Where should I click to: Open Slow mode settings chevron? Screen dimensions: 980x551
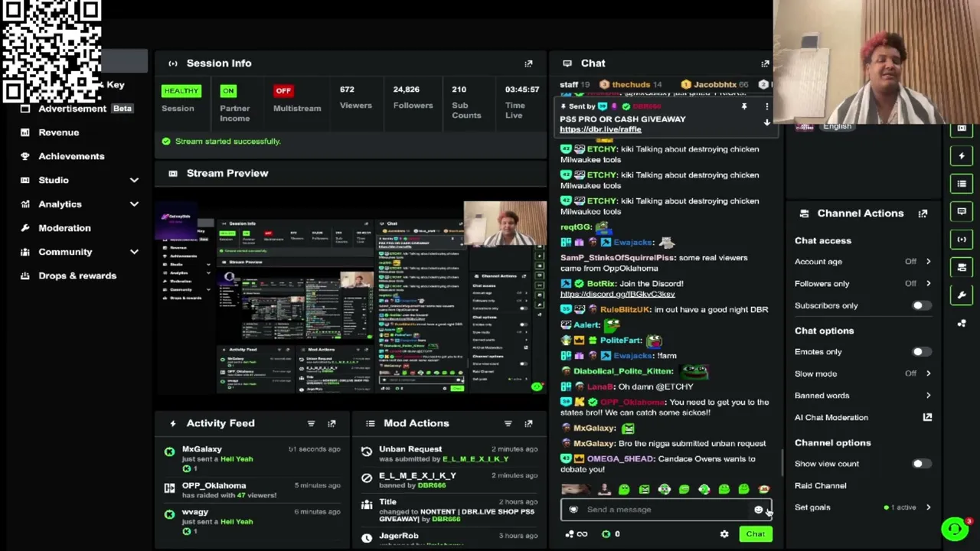tap(928, 373)
